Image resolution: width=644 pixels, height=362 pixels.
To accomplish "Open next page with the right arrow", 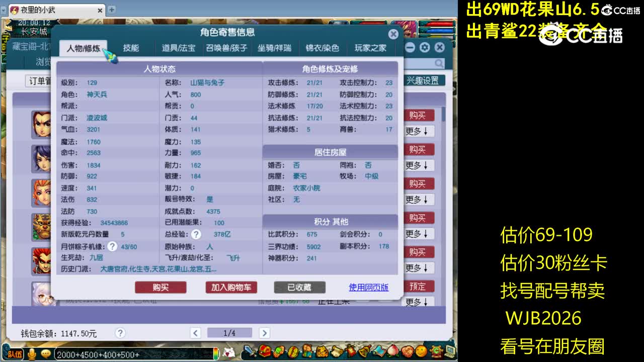I will [x=264, y=332].
